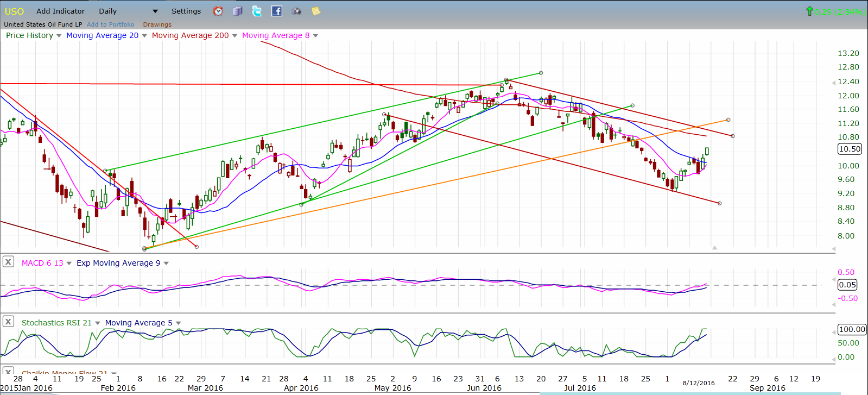868x395 pixels.
Task: Expand the Price History dropdown arrow
Action: pos(59,36)
